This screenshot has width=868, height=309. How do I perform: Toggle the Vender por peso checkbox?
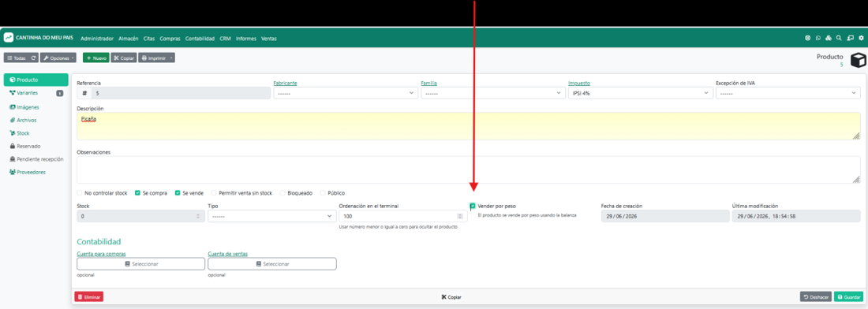(x=473, y=207)
